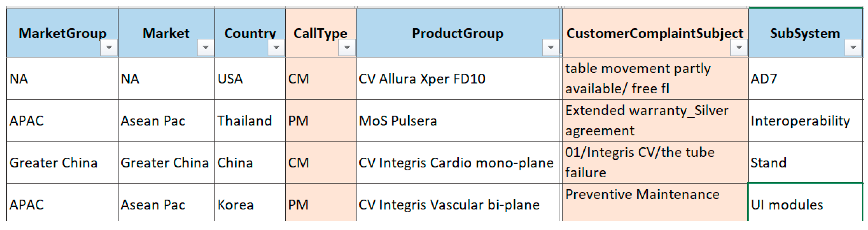
Task: Open the CallType filter dropdown
Action: 347,48
